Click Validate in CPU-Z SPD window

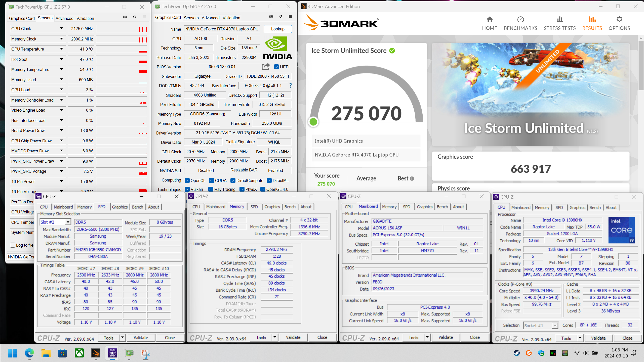141,338
